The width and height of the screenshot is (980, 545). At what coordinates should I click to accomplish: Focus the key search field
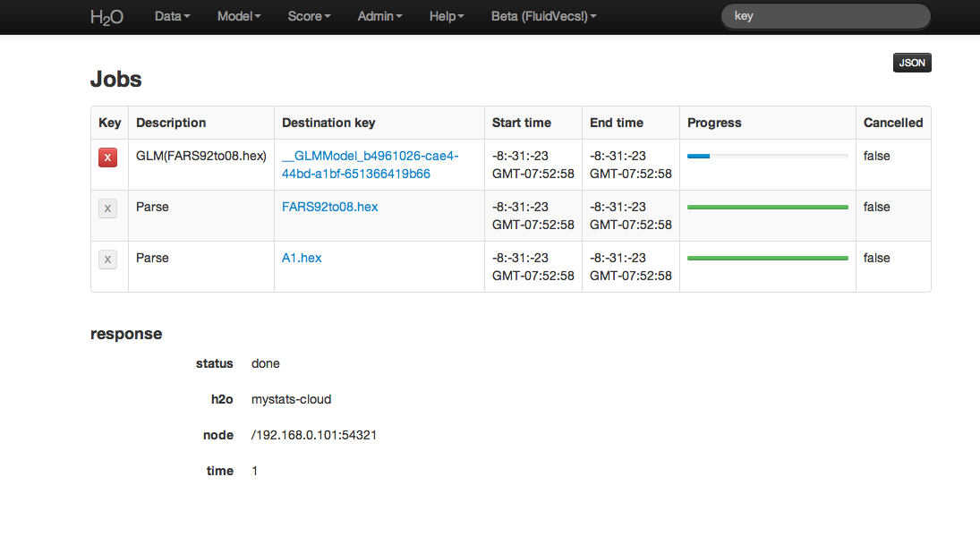click(x=825, y=16)
